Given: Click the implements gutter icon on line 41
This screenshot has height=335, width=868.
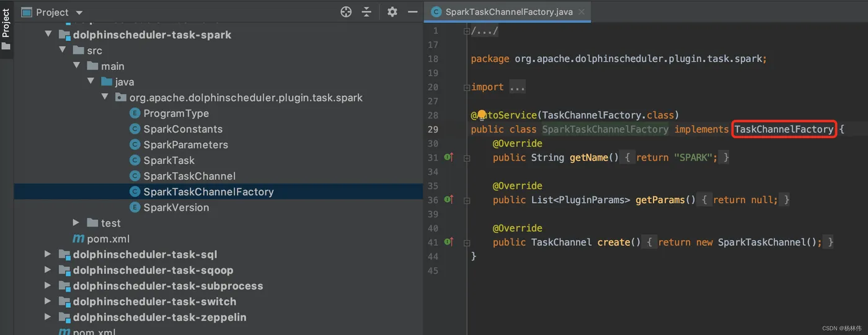Looking at the screenshot, I should [x=449, y=242].
